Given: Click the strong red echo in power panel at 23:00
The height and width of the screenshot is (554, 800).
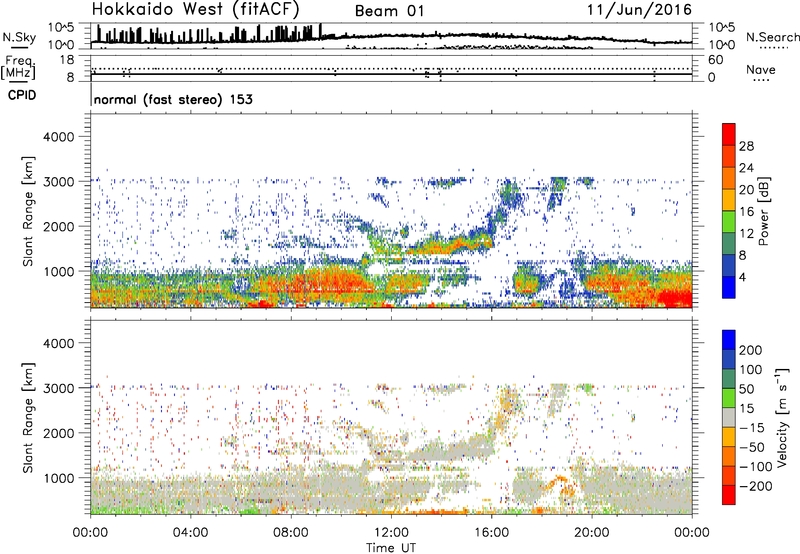Looking at the screenshot, I should (x=673, y=297).
